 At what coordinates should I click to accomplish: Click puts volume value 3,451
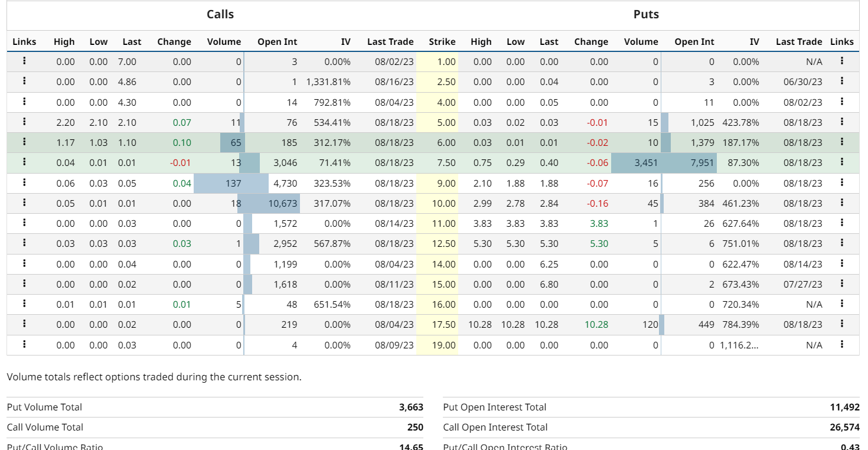pyautogui.click(x=646, y=162)
